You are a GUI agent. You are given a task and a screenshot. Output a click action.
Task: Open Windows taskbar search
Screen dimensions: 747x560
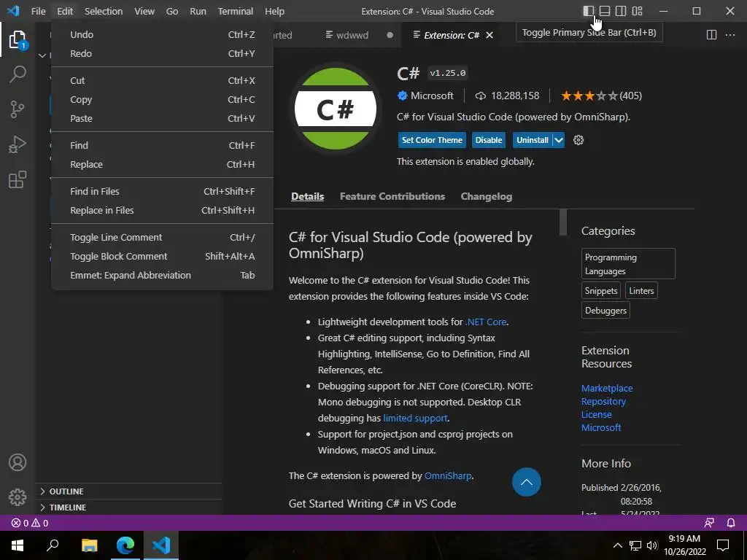(x=53, y=545)
